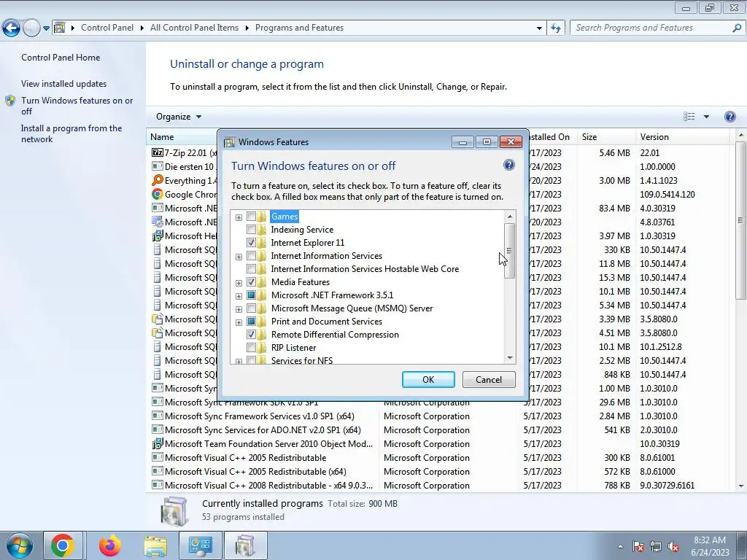The image size is (747, 560).
Task: Click Turn Windows features on or off
Action: (77, 106)
